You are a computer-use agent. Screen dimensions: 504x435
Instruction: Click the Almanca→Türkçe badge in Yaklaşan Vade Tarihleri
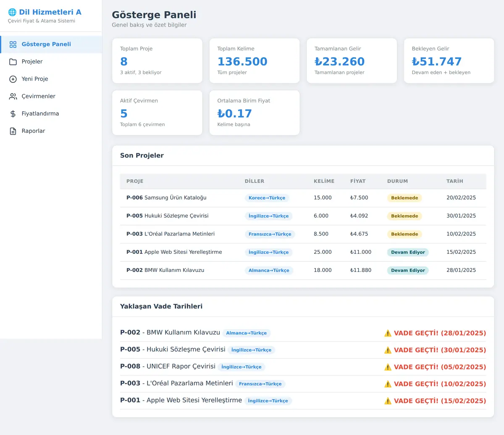[x=247, y=333]
